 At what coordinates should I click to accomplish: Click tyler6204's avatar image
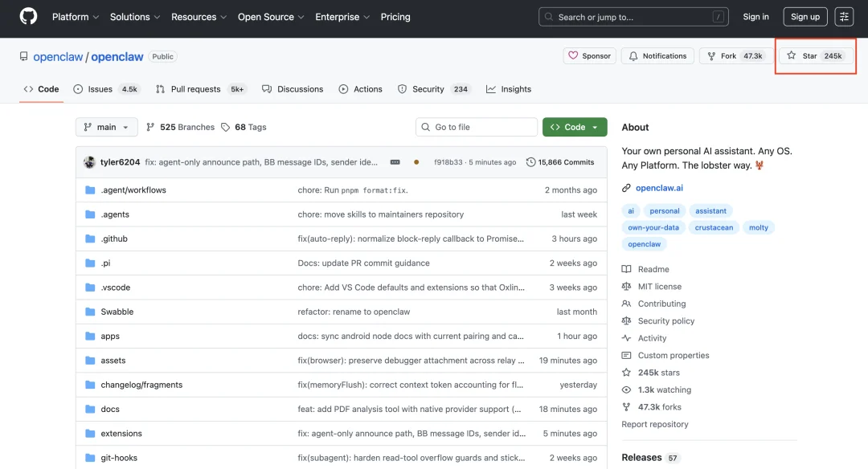pos(89,162)
